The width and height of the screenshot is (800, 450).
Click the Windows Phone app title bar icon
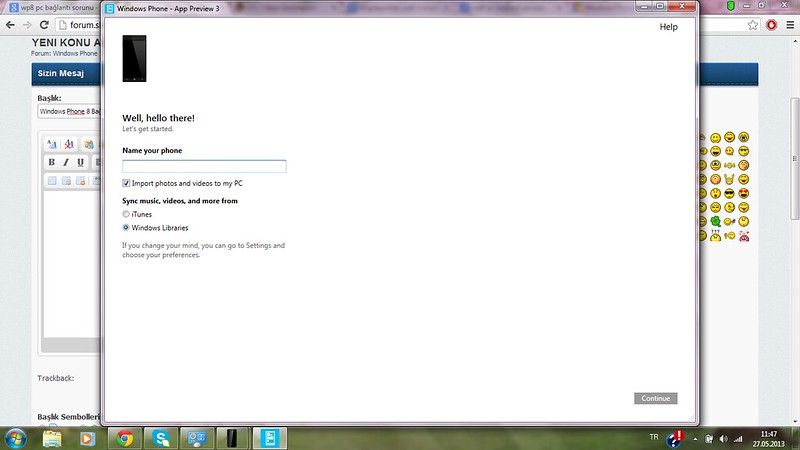109,9
